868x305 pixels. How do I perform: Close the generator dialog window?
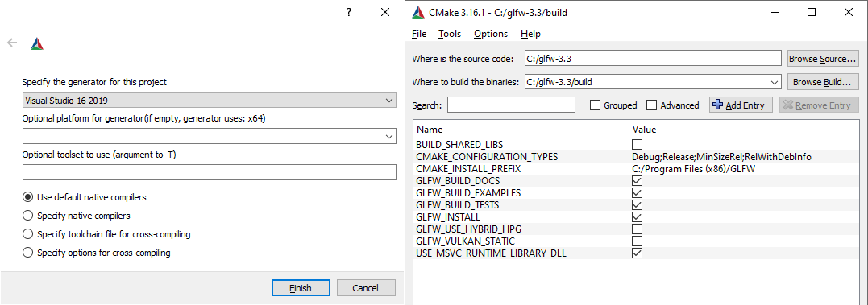tap(385, 12)
